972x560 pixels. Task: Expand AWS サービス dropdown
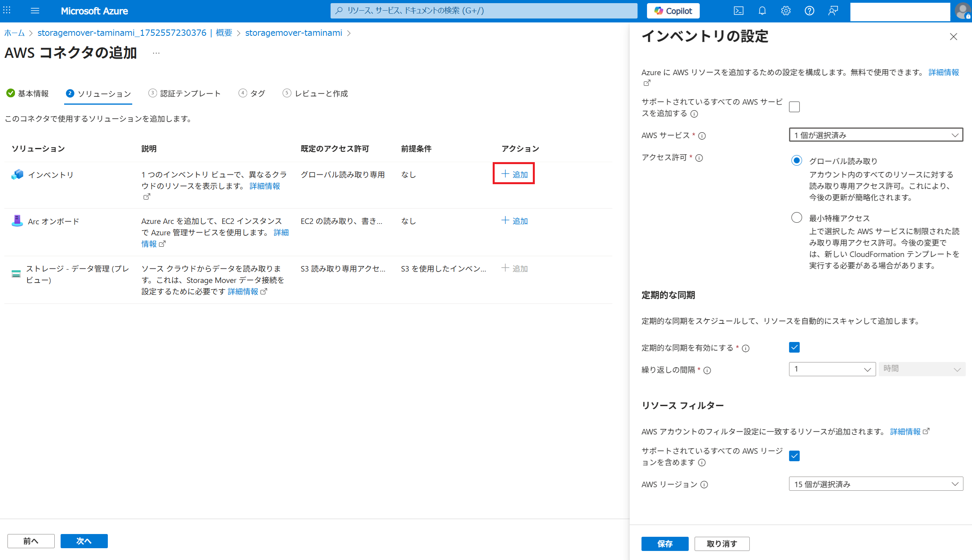[x=876, y=135]
